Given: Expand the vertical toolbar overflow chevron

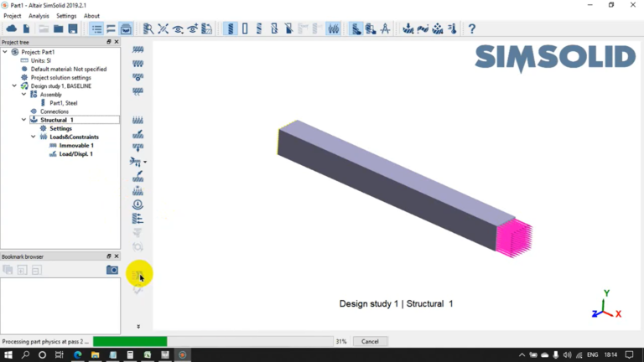Looking at the screenshot, I should pyautogui.click(x=138, y=326).
